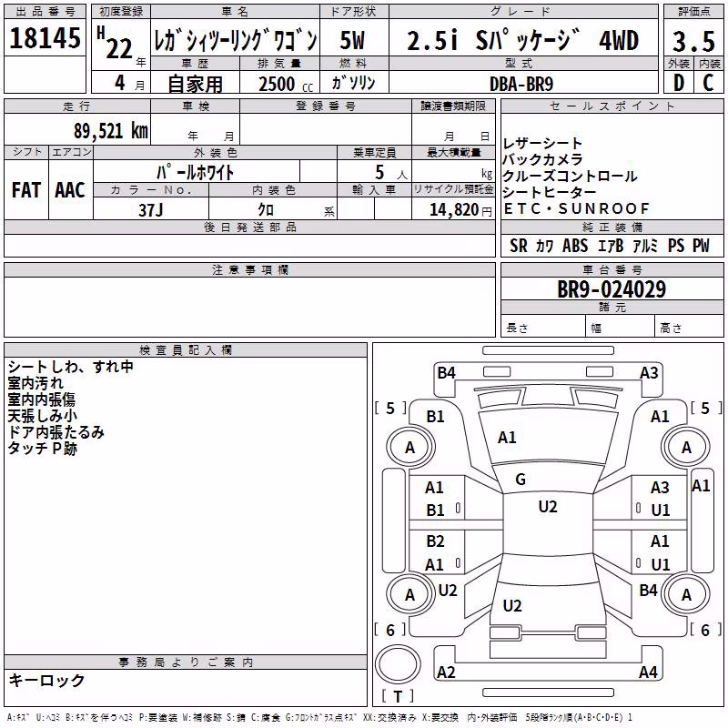The width and height of the screenshot is (728, 728).
Task: Select the displacement 2500 cc
Action: [286, 84]
